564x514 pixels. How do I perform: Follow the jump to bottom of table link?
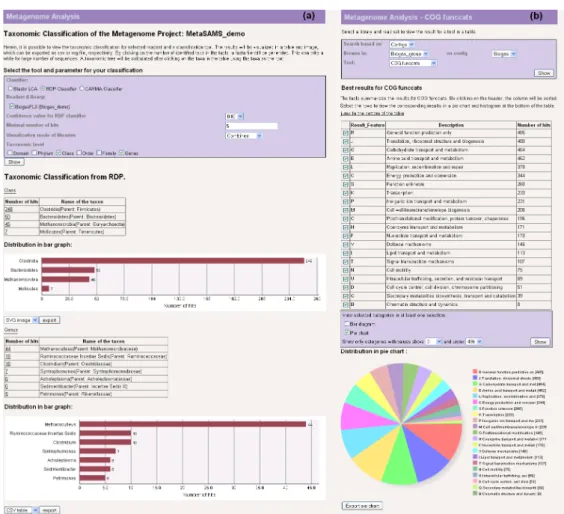click(x=372, y=113)
